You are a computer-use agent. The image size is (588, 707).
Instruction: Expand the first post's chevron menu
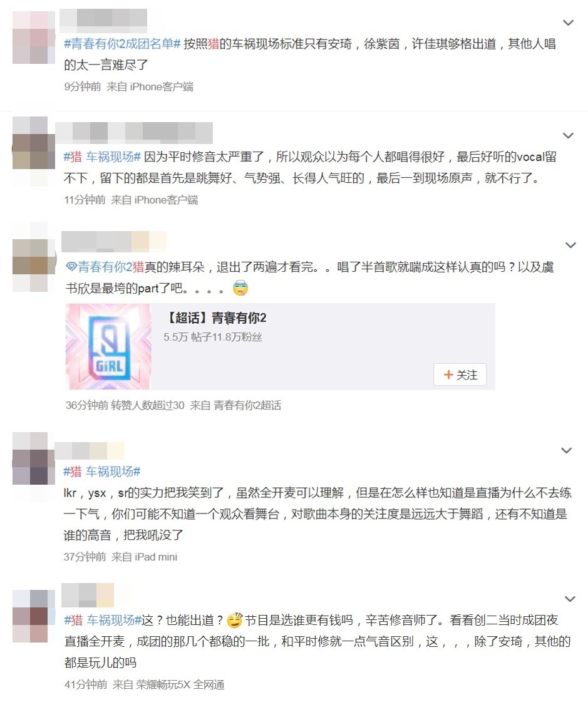point(568,23)
